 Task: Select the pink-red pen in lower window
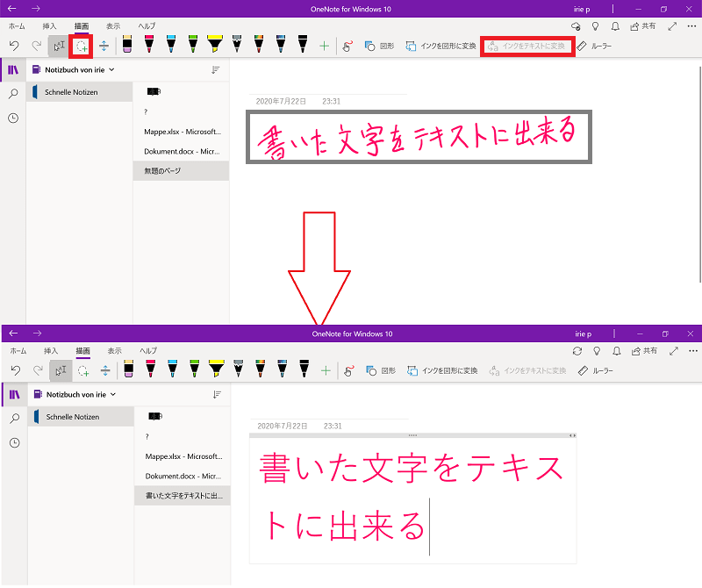tap(150, 369)
